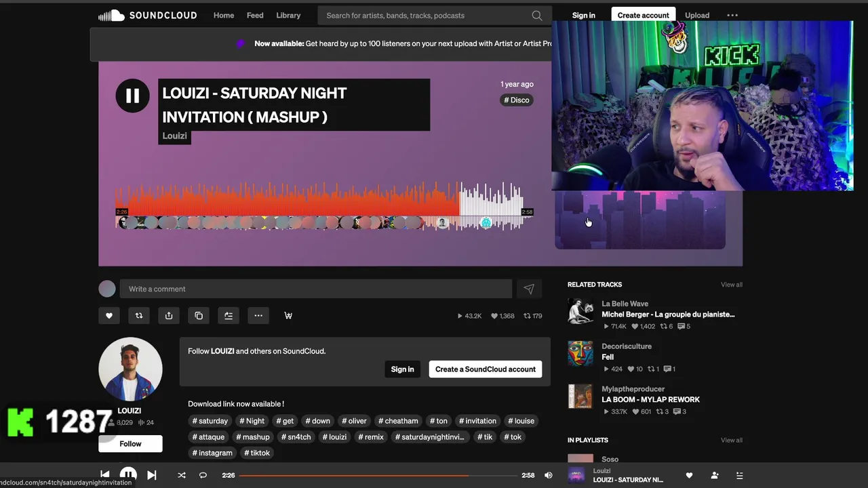Click the track artwork beside the waveform
Screen dimensions: 868x488
[640, 220]
